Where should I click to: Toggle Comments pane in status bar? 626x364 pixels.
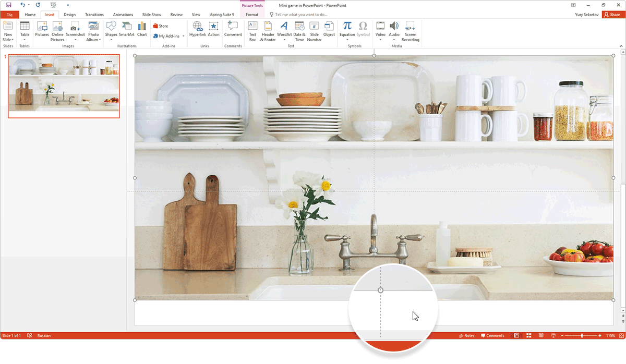[x=492, y=336]
